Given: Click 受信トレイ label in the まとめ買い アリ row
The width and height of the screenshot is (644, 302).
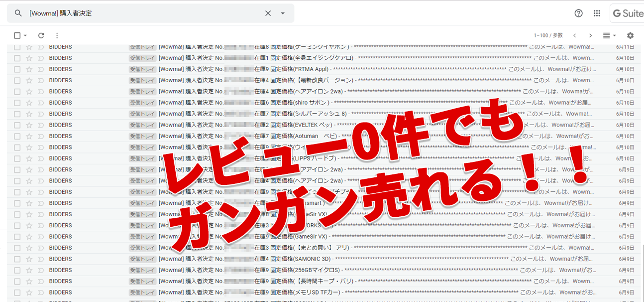Looking at the screenshot, I should tap(143, 248).
